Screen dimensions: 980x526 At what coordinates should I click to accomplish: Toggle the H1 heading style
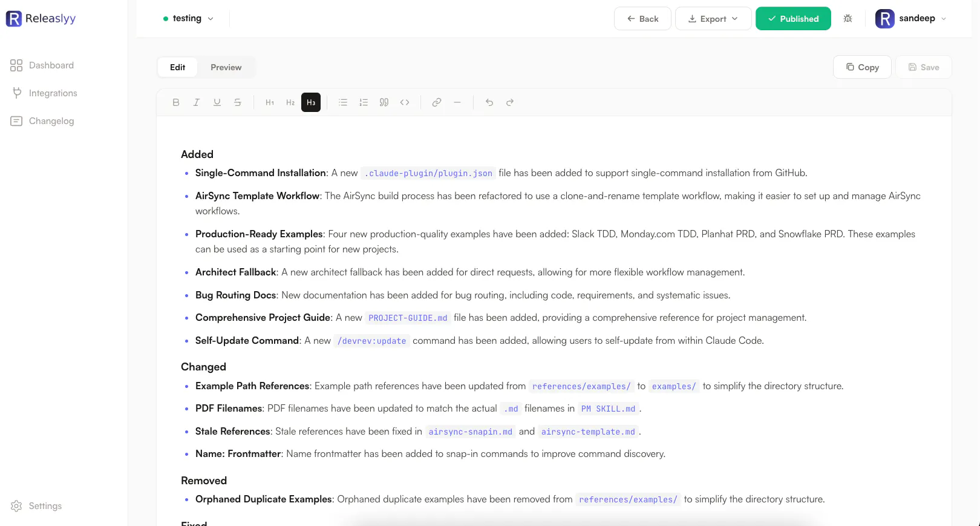(270, 102)
